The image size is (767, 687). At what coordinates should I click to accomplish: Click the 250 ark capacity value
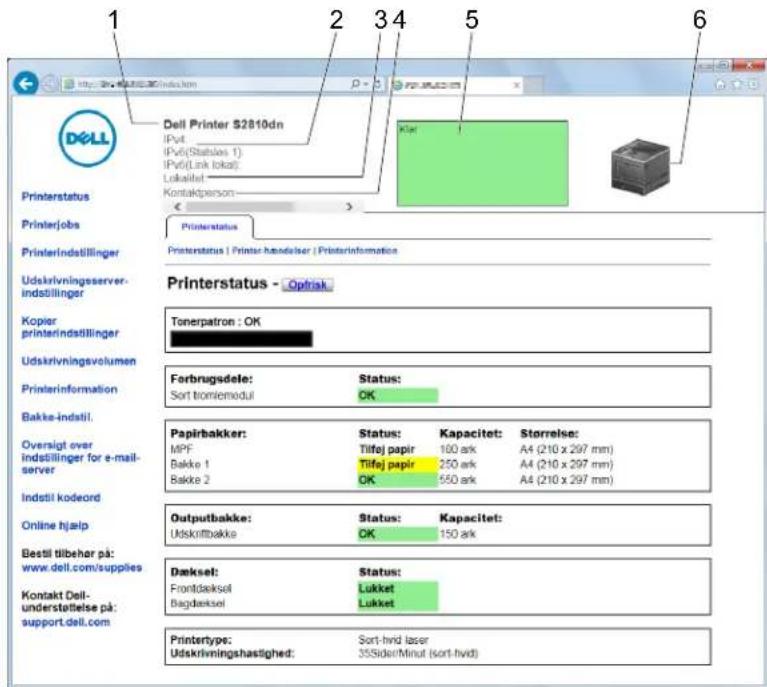click(458, 464)
